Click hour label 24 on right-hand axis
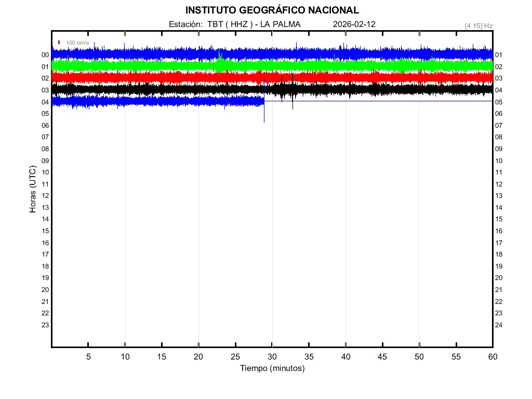Image resolution: width=532 pixels, height=399 pixels. point(498,325)
